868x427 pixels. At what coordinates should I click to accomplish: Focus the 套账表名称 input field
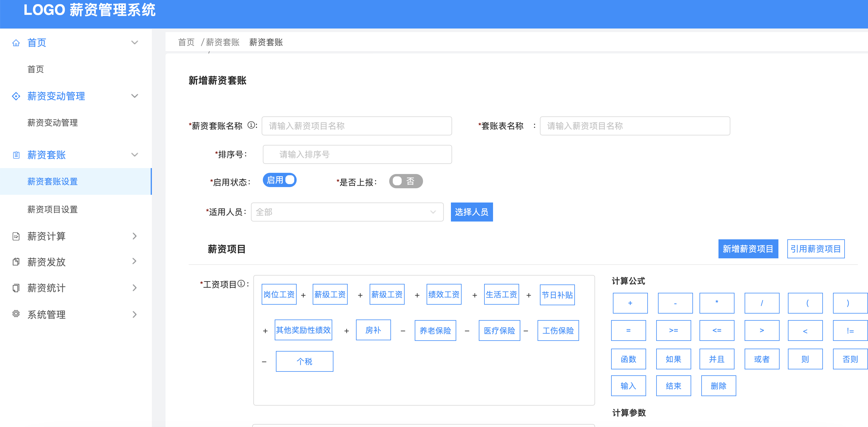(635, 126)
